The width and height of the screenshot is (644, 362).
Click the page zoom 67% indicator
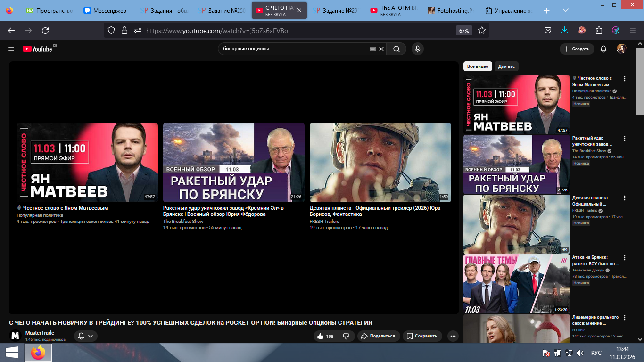pos(464,31)
